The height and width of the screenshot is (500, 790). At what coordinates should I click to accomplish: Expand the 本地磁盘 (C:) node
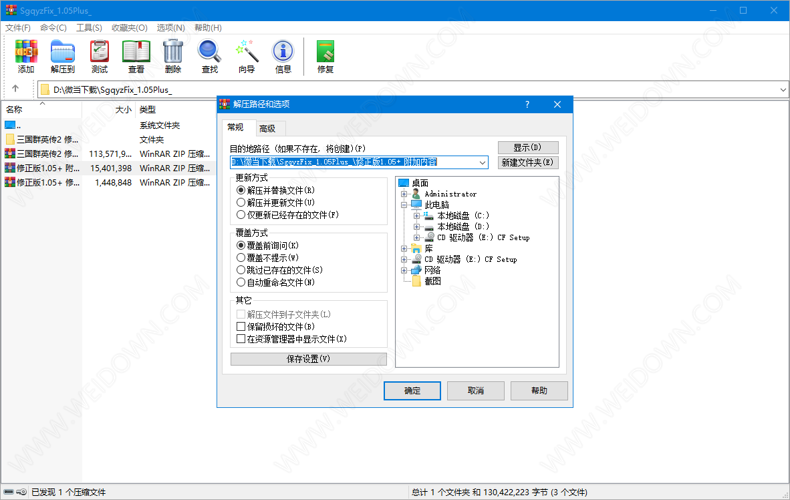[417, 216]
